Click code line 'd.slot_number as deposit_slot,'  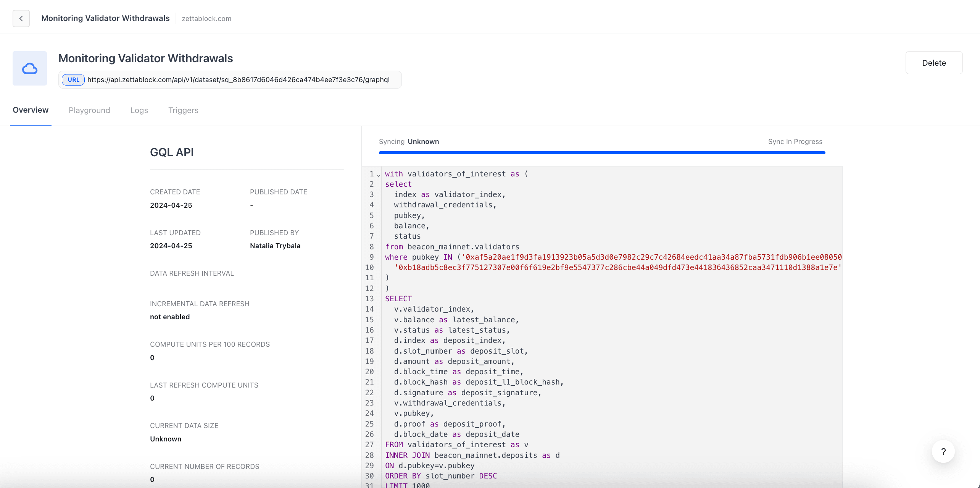pos(461,351)
